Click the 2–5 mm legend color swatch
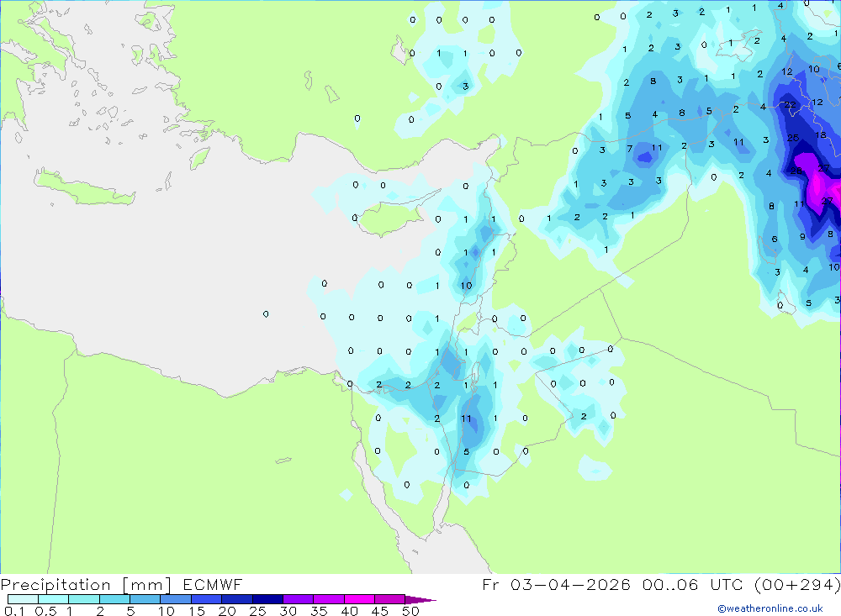Viewport: 841px width, 616px height. [114, 599]
